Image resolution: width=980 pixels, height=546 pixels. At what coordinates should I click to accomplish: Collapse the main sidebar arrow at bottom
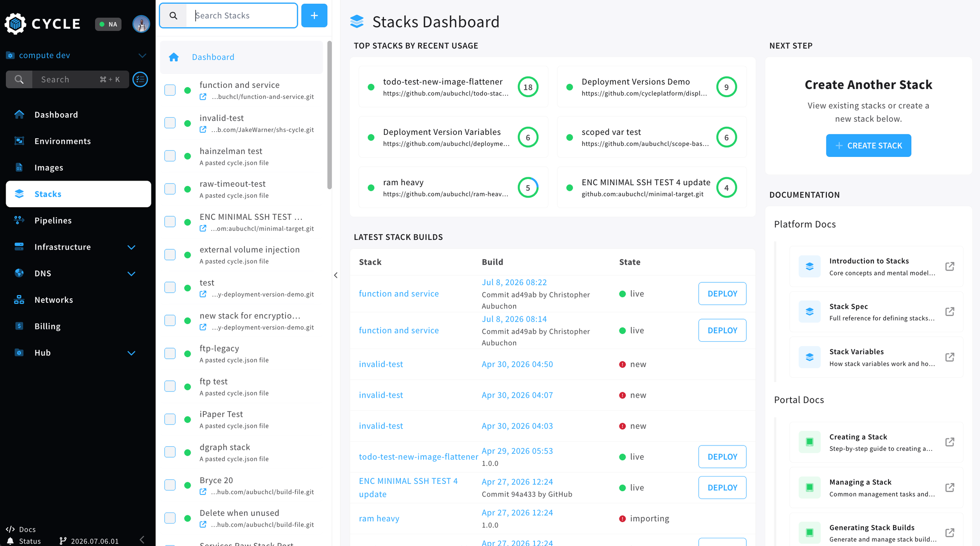142,539
